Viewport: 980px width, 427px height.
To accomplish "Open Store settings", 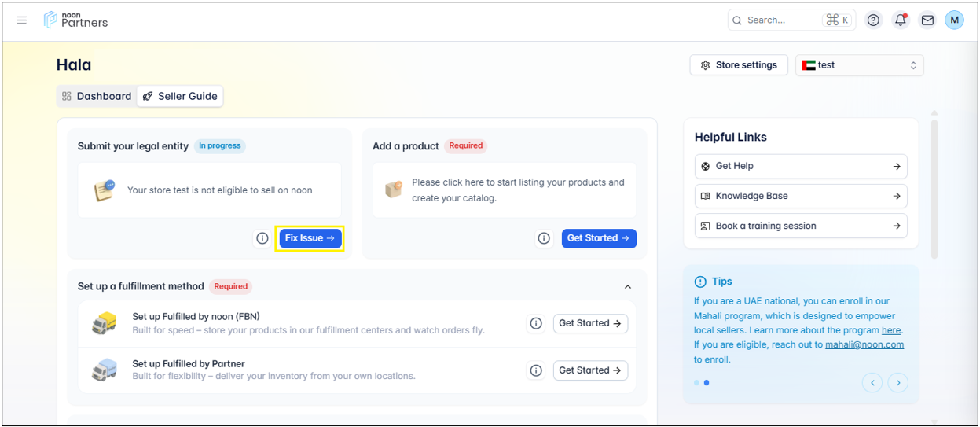I will pyautogui.click(x=739, y=65).
